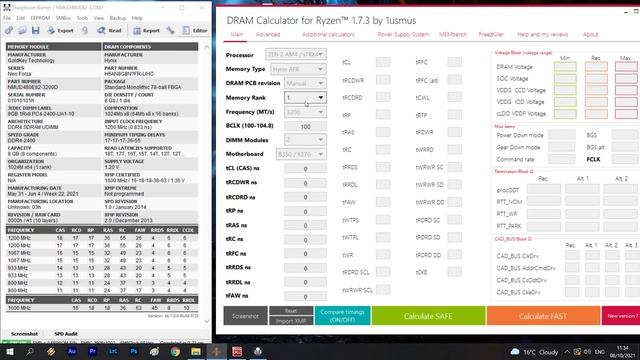Expand the DIMM Modules dropdown
The image size is (640, 360).
(305, 140)
